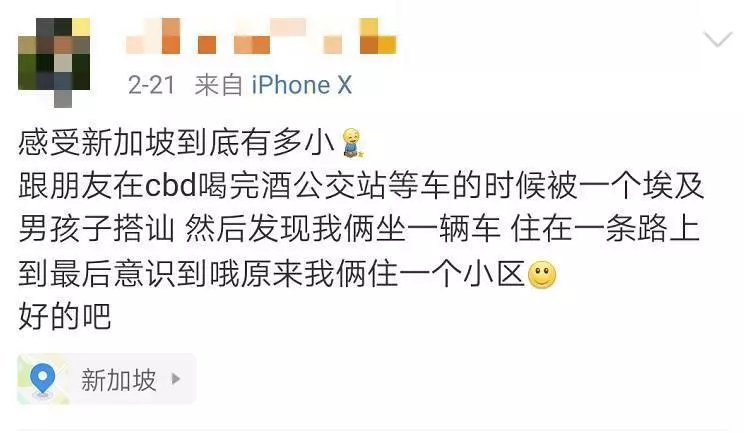The image size is (744, 433).
Task: Expand the arrow beside 新加坡 location
Action: click(176, 379)
